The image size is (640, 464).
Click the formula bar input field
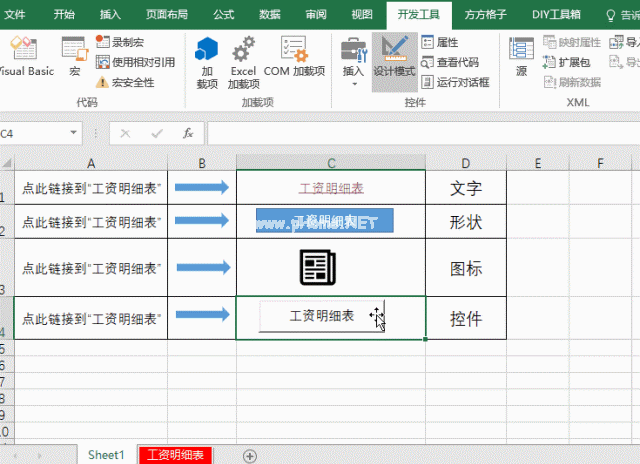pos(420,133)
